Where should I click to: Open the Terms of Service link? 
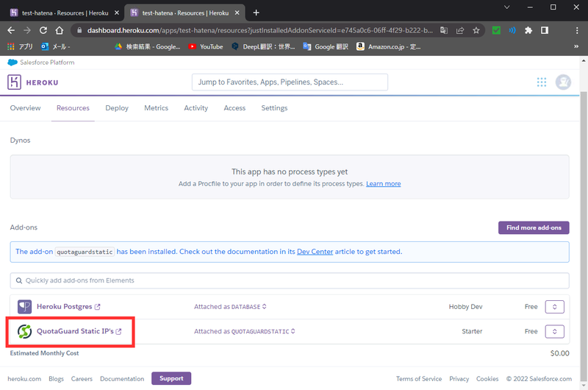point(419,379)
